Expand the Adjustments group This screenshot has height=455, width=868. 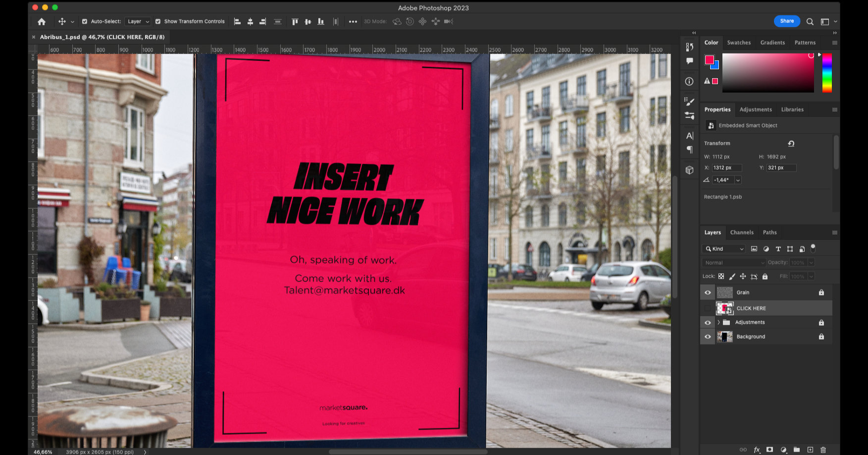coord(718,323)
